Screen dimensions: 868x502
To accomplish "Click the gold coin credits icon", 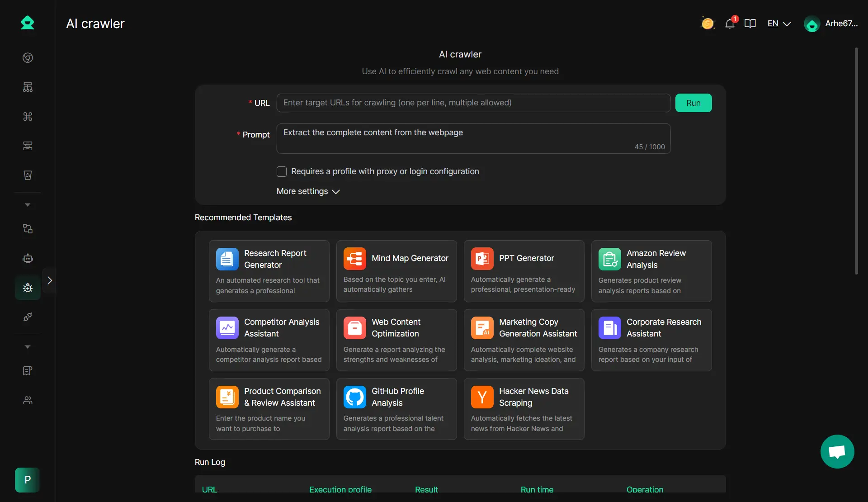I will pos(708,24).
